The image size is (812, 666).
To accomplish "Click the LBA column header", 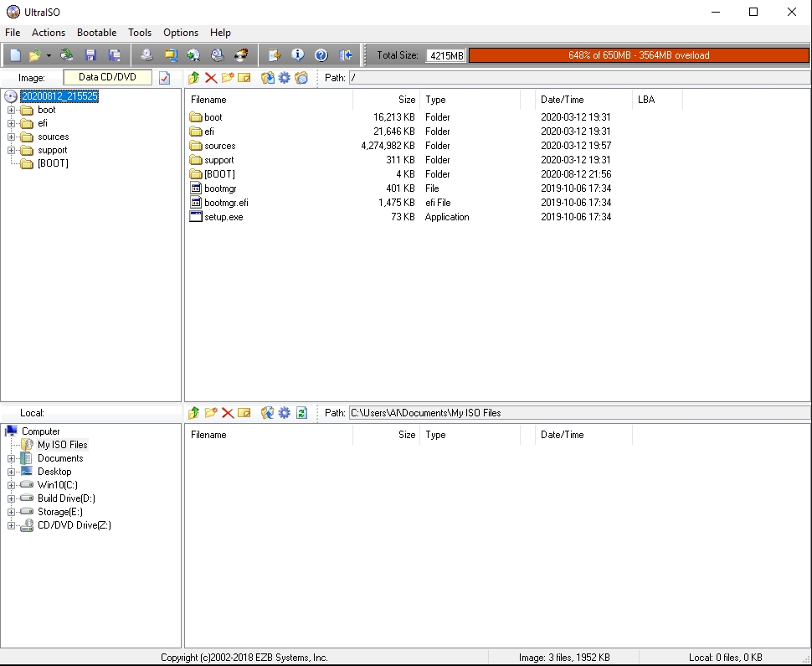I will coord(657,100).
